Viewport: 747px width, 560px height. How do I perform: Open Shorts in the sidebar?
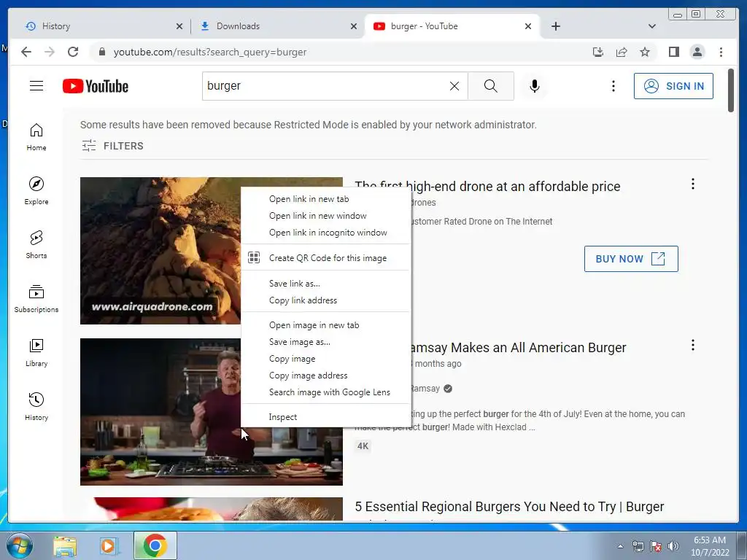coord(36,245)
